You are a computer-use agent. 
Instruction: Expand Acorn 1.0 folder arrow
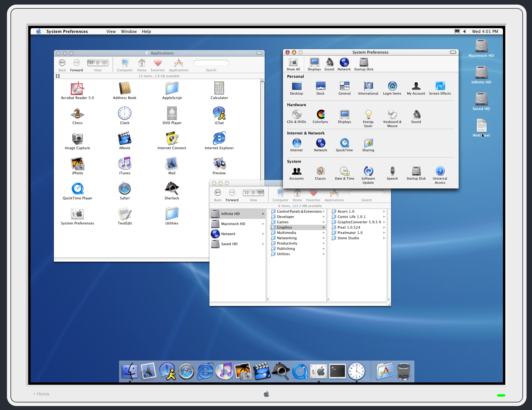(384, 211)
